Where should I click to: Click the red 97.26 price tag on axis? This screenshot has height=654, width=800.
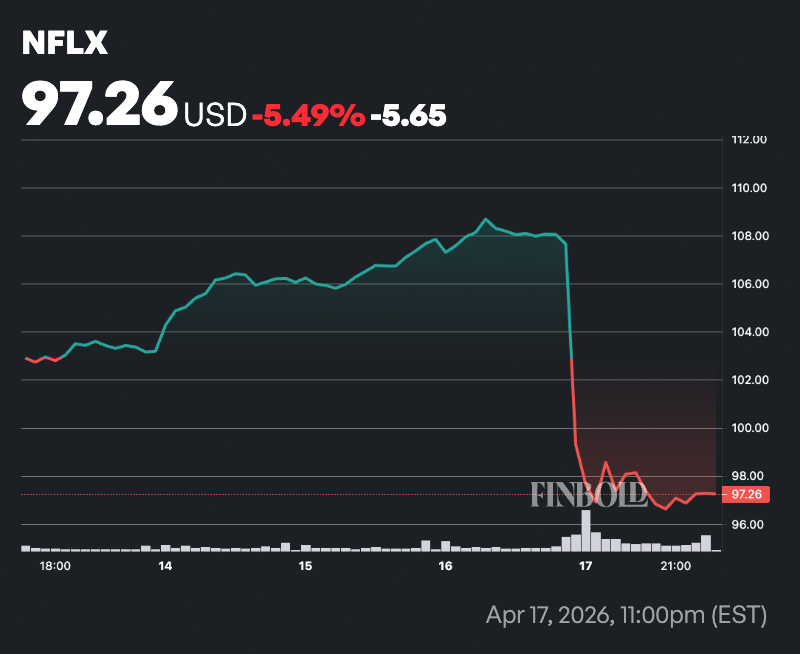[x=747, y=494]
